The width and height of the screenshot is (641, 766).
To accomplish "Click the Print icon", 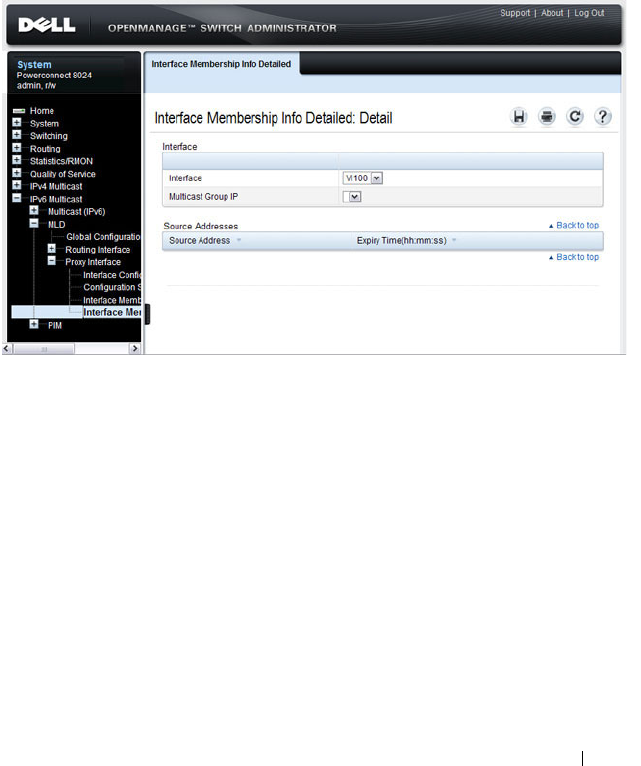I will click(x=547, y=117).
